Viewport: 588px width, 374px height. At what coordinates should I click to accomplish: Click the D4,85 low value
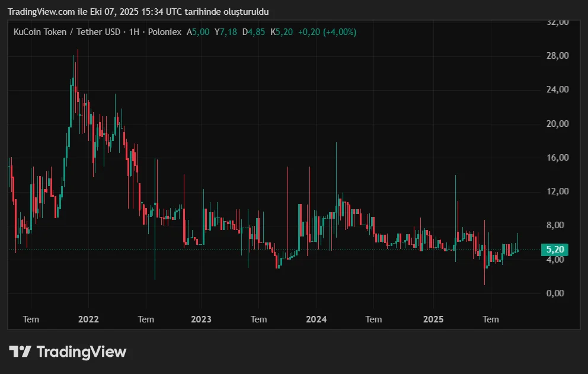point(254,32)
